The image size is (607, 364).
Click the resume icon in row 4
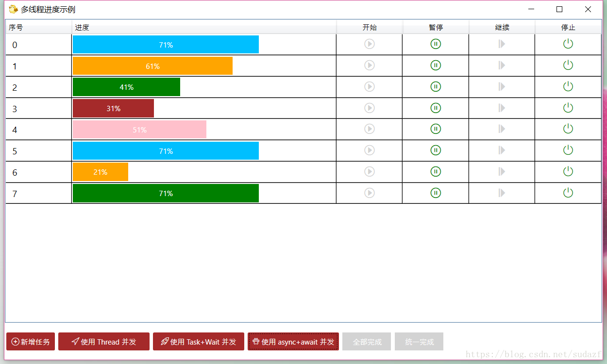tap(502, 129)
